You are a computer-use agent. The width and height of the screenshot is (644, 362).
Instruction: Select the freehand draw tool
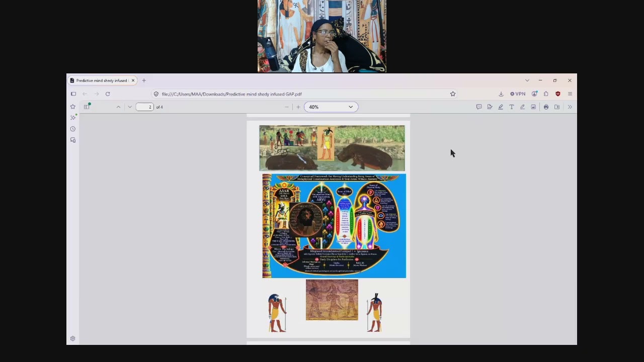[522, 107]
